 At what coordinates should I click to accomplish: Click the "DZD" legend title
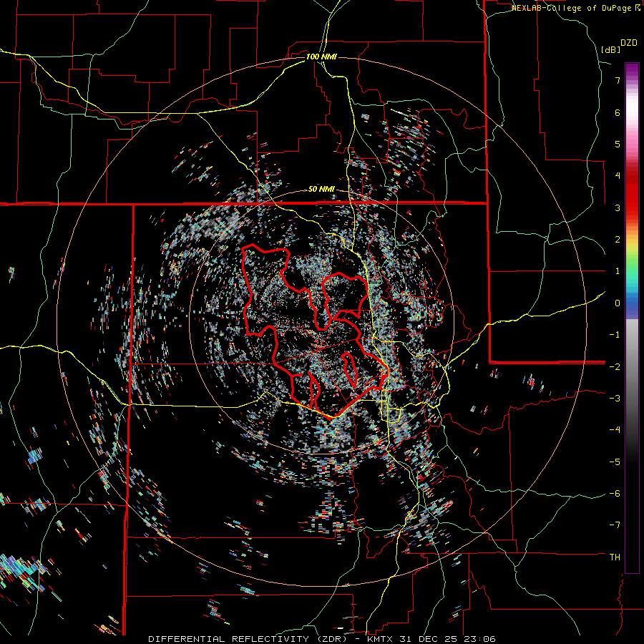pos(629,43)
